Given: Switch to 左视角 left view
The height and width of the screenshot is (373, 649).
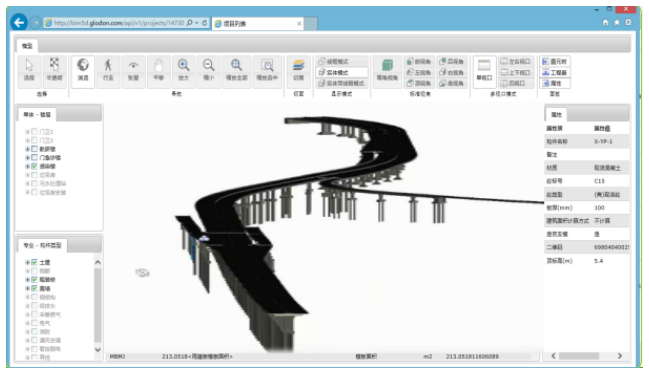Looking at the screenshot, I should click(x=418, y=72).
